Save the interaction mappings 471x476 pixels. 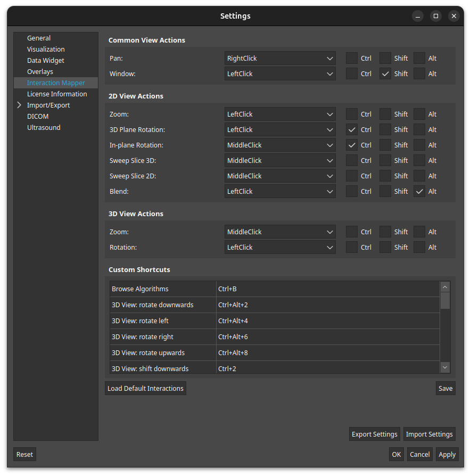[x=445, y=388]
